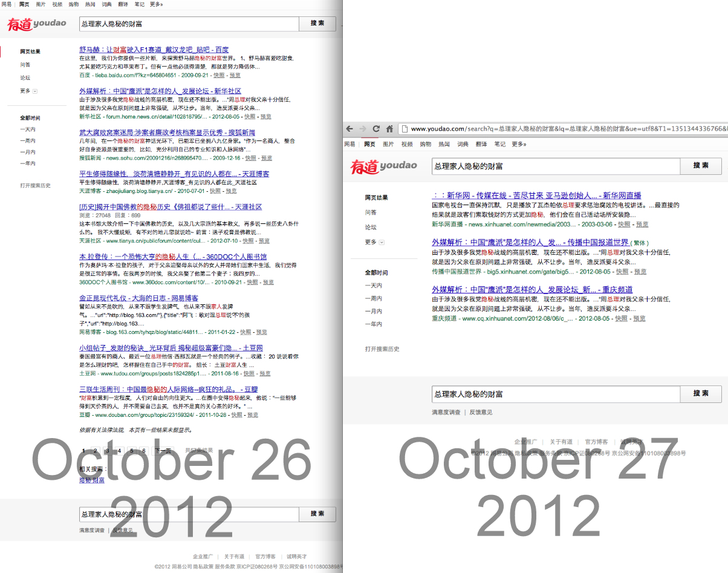Open 网易 link in left page top navigation
This screenshot has height=573, width=728.
(6, 4)
